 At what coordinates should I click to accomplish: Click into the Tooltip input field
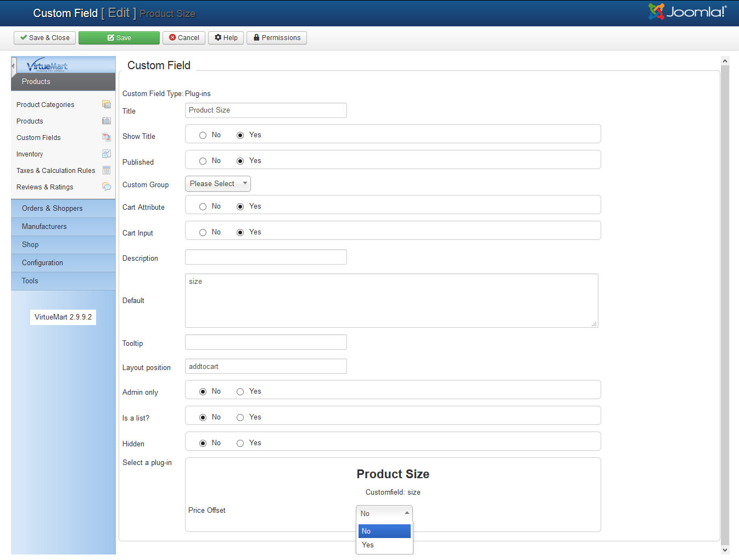(266, 342)
